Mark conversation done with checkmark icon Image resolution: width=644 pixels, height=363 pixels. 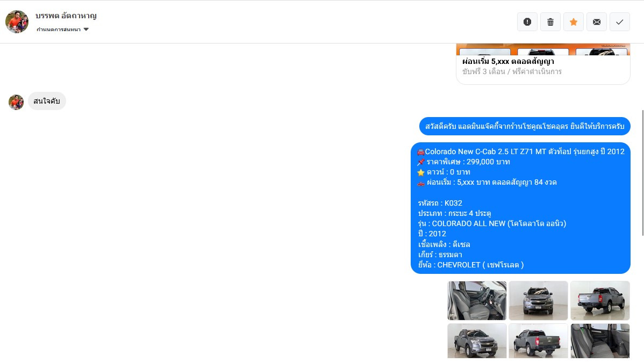pos(620,21)
